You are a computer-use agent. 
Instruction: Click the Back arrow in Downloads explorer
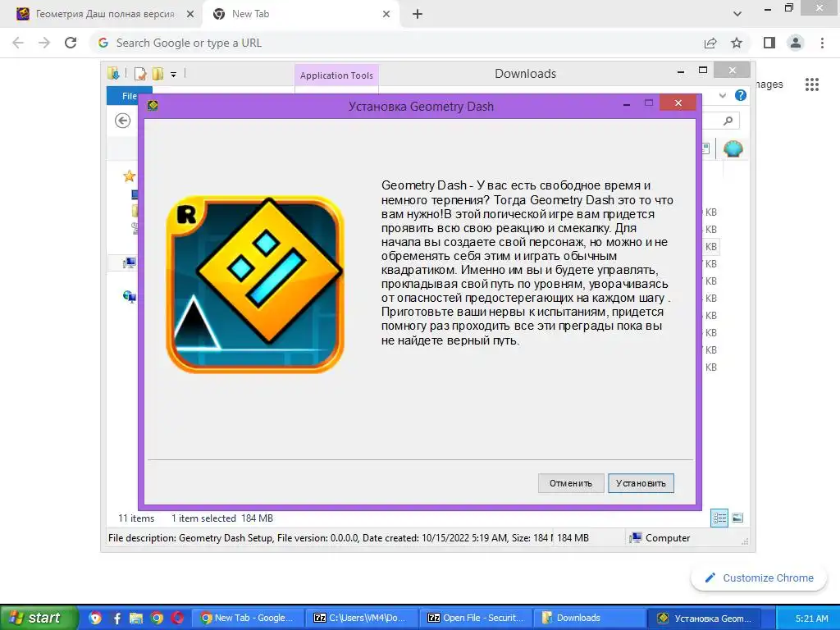(123, 121)
